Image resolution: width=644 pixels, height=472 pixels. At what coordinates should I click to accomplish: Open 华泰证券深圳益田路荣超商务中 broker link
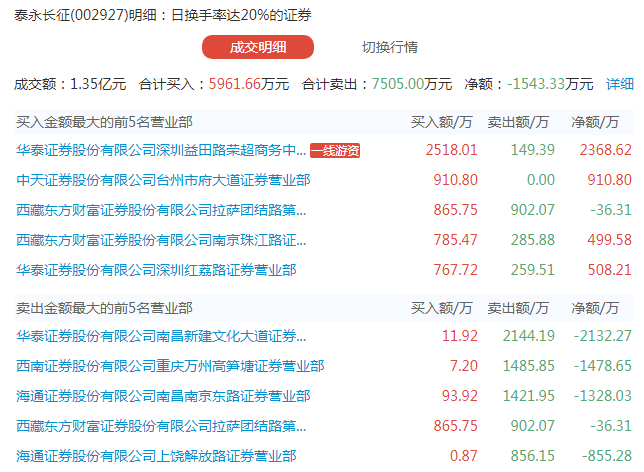[x=161, y=150]
